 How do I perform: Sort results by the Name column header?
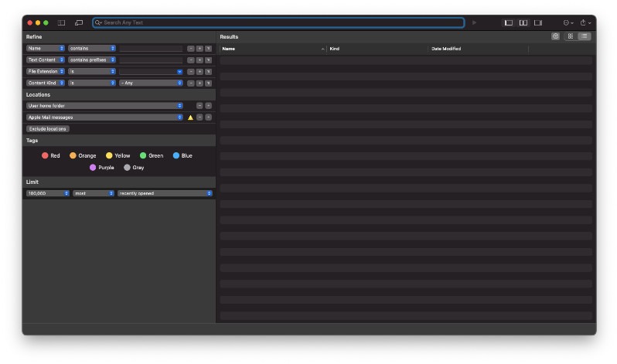pos(273,49)
